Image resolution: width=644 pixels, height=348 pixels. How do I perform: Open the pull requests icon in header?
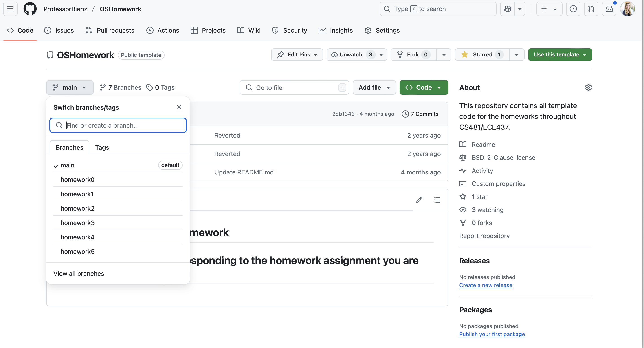(591, 9)
